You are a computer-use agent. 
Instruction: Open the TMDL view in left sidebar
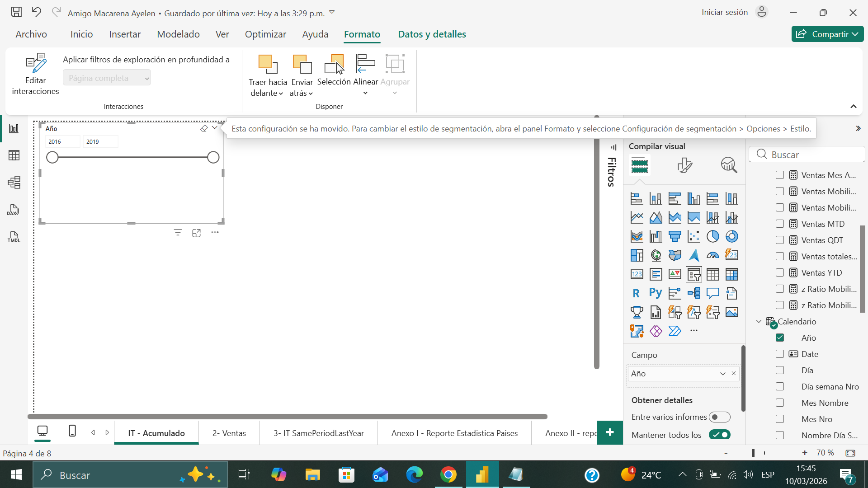(x=14, y=237)
